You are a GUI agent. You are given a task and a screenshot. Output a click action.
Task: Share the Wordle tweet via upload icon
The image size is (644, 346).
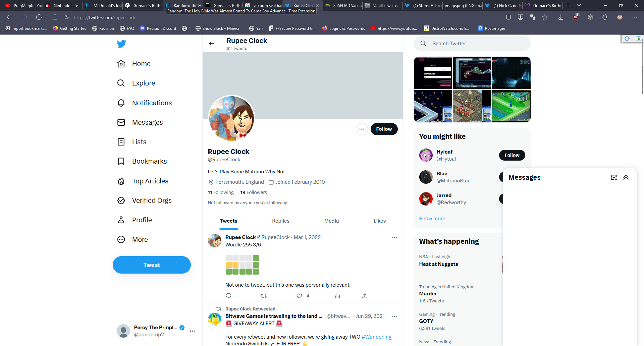coord(365,296)
